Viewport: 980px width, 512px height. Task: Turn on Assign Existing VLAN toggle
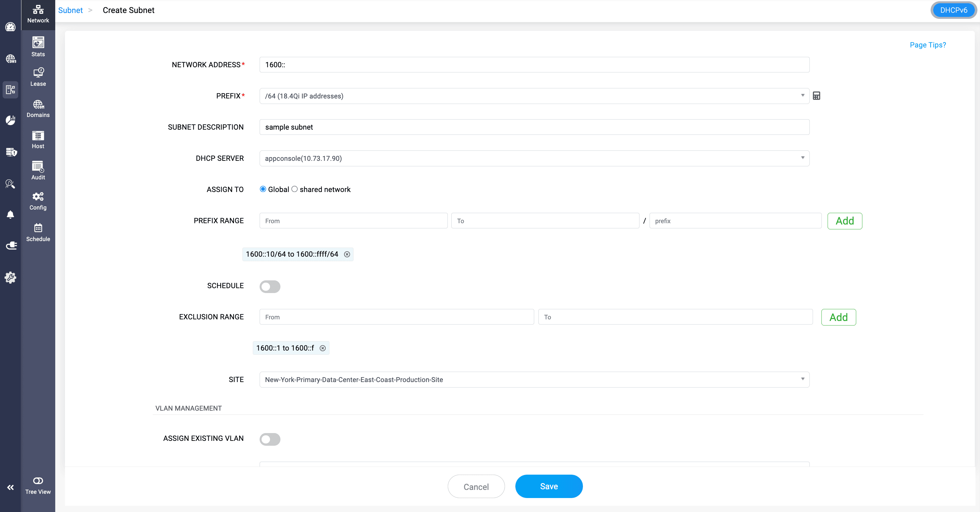pyautogui.click(x=270, y=439)
